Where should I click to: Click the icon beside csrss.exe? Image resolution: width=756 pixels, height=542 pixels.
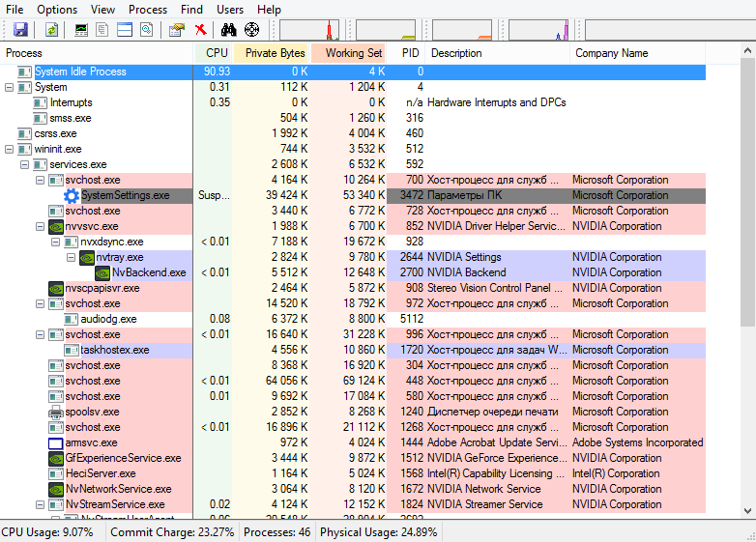click(x=24, y=133)
